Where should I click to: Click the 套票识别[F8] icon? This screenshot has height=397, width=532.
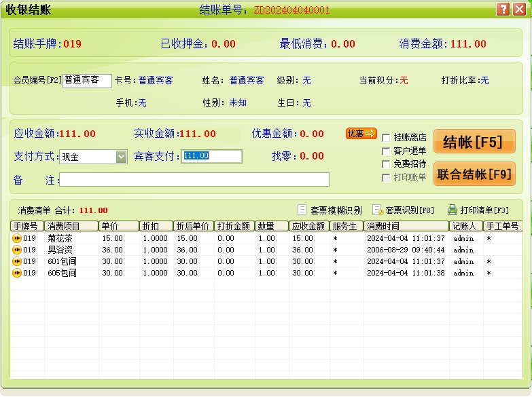[x=378, y=210]
